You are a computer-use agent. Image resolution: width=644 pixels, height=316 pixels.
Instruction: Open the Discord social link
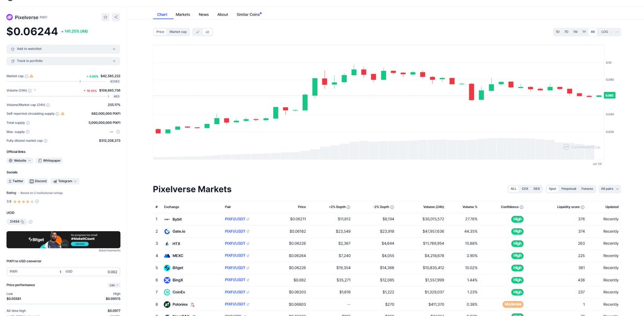[x=38, y=181]
